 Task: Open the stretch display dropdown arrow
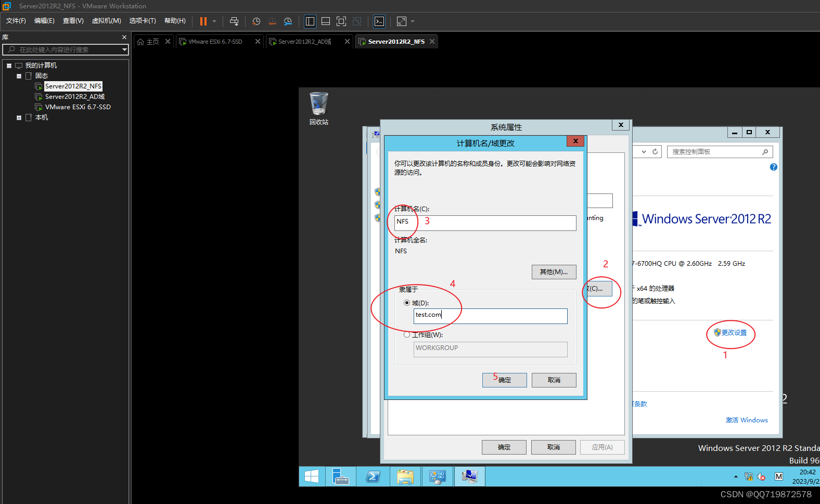(413, 21)
